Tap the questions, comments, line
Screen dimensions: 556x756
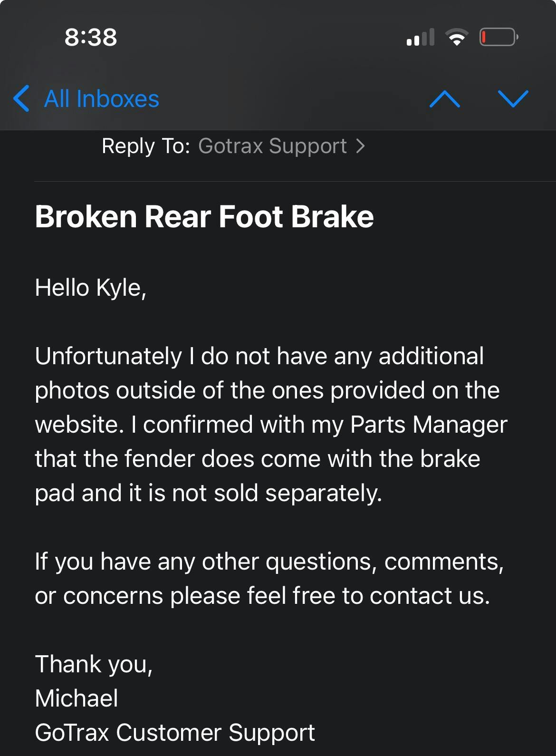click(x=384, y=562)
